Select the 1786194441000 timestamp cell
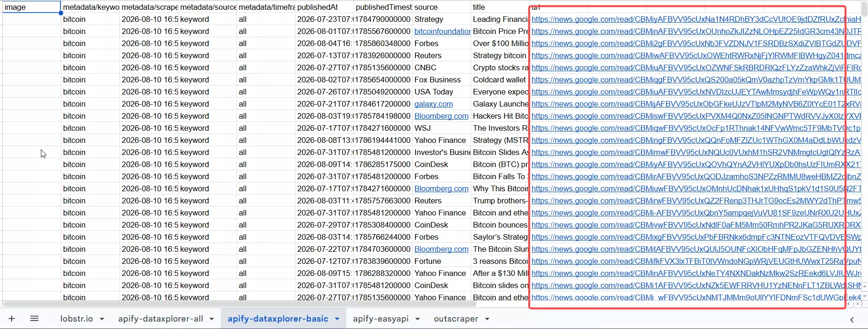The image size is (868, 329). point(383,140)
